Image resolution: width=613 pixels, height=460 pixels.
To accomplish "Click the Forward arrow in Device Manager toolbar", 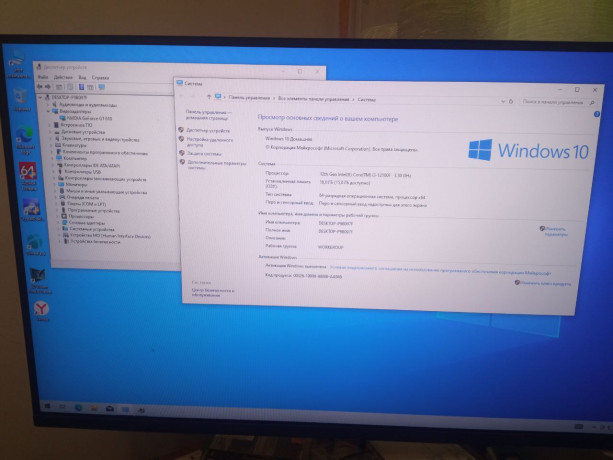I will pos(48,86).
